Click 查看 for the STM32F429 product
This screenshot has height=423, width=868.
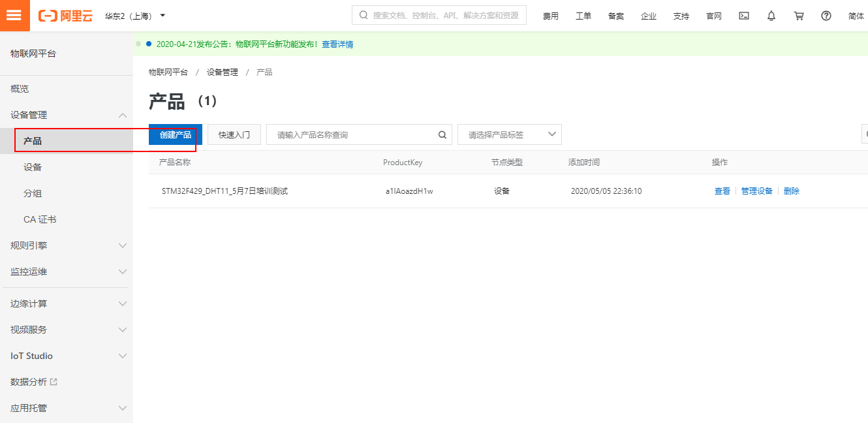(722, 191)
